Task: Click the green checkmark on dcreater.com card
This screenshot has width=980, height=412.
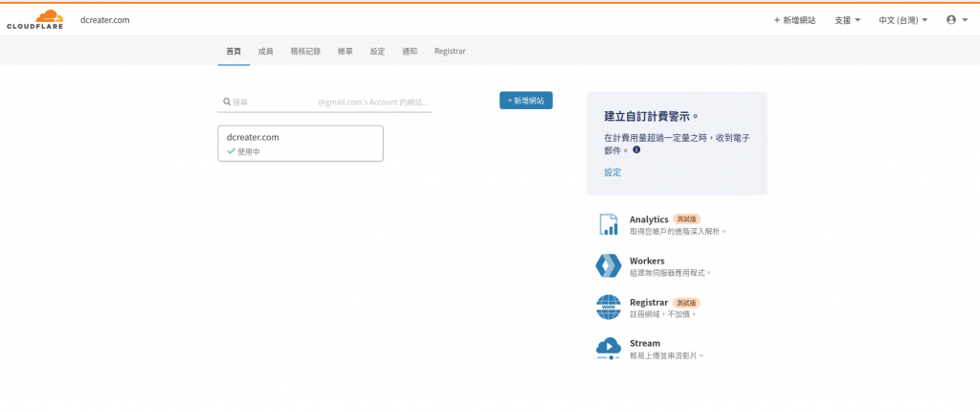Action: point(232,151)
